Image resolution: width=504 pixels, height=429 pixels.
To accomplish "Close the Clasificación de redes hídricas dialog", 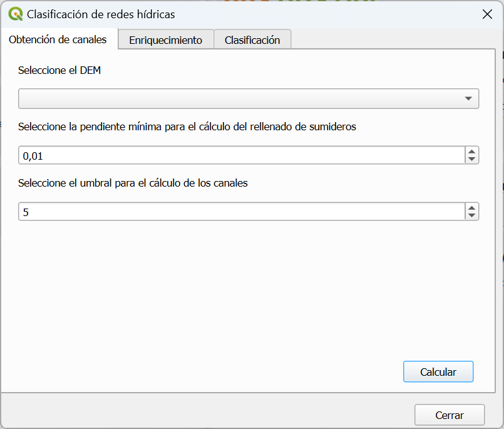I will (487, 14).
